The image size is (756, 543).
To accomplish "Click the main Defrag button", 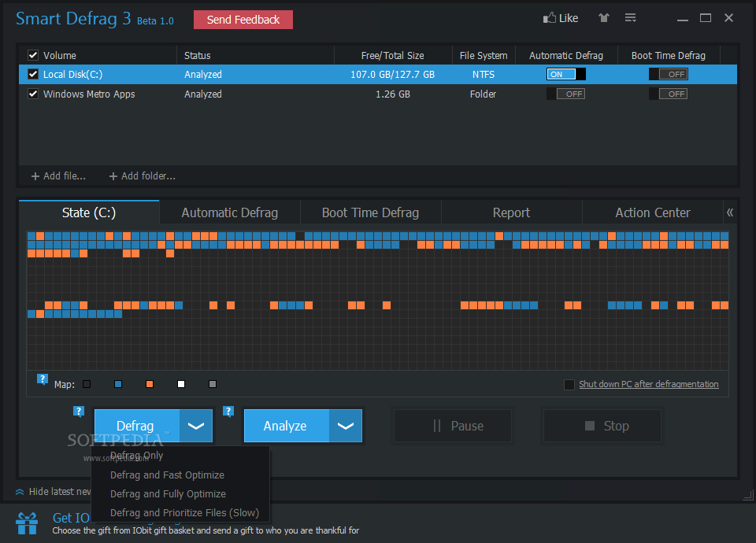I will tap(137, 426).
